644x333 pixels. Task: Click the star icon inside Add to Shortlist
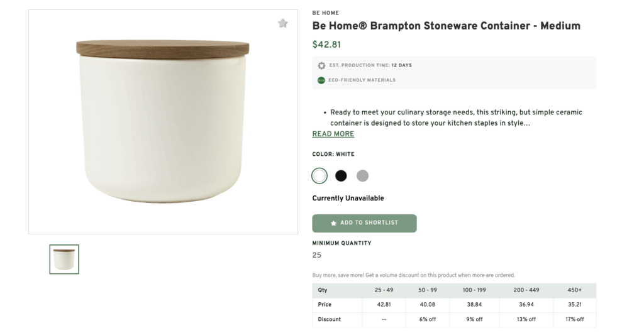[333, 223]
